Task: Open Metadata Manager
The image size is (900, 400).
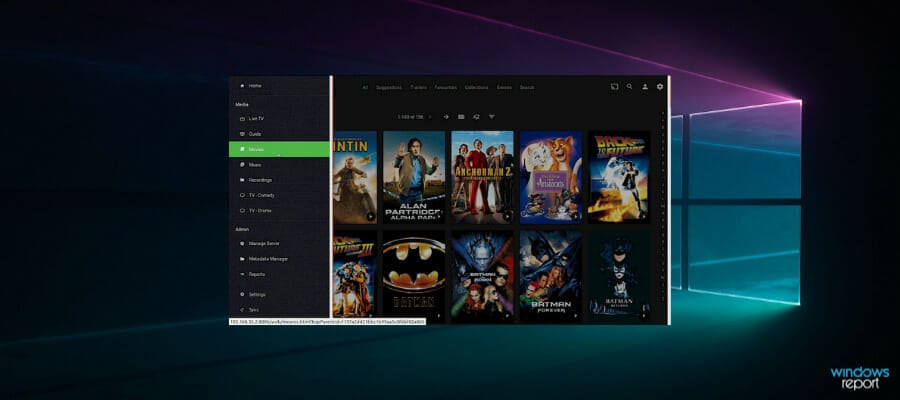Action: pos(280,259)
